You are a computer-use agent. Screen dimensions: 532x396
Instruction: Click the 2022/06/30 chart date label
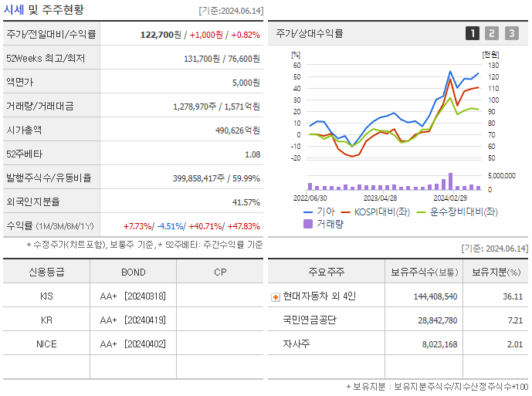click(310, 198)
